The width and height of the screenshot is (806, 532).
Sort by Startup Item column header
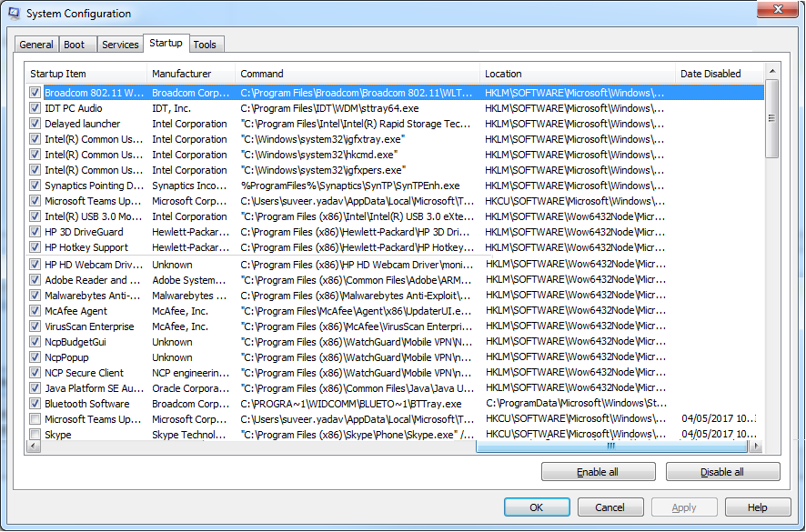coord(86,74)
